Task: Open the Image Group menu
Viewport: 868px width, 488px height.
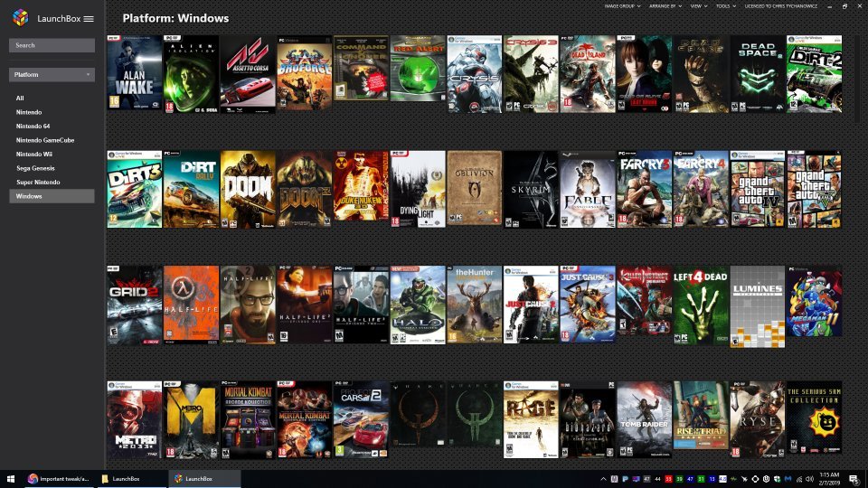Action: (x=622, y=6)
